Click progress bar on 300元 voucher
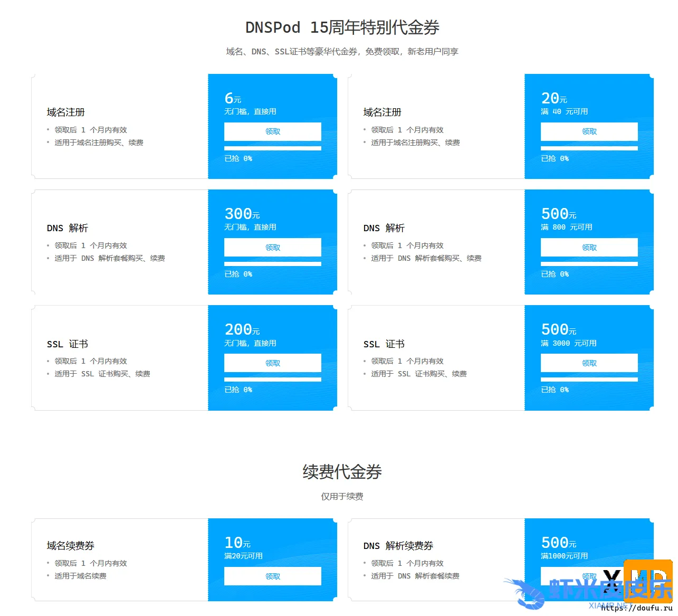This screenshot has width=678, height=616. [273, 264]
